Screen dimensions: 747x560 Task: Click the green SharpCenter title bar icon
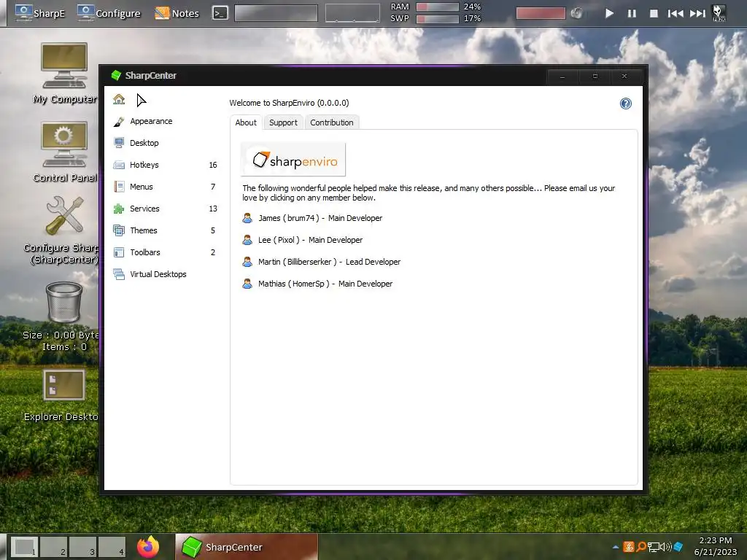116,75
